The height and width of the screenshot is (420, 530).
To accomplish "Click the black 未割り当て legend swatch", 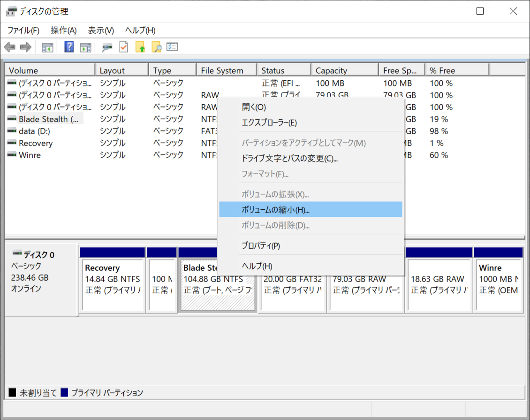I will tap(12, 392).
